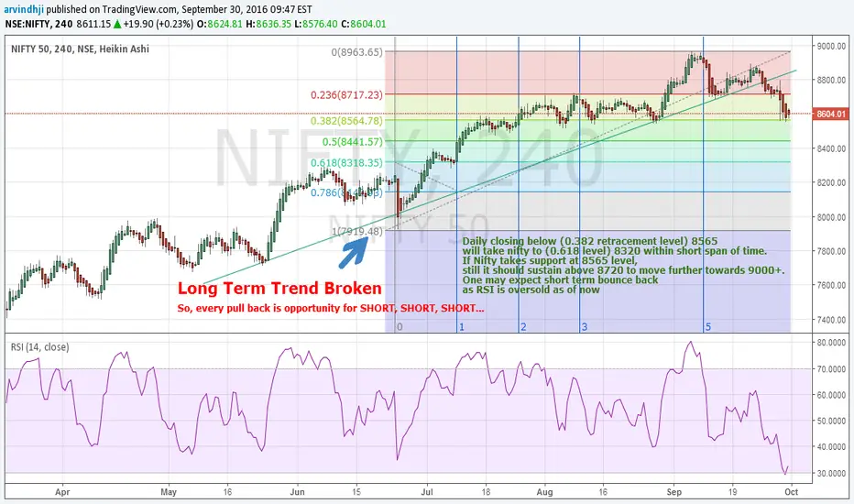Select the 0.236(8717.23) Fibonacci level label
Image resolution: width=854 pixels, height=504 pixels.
click(x=346, y=94)
